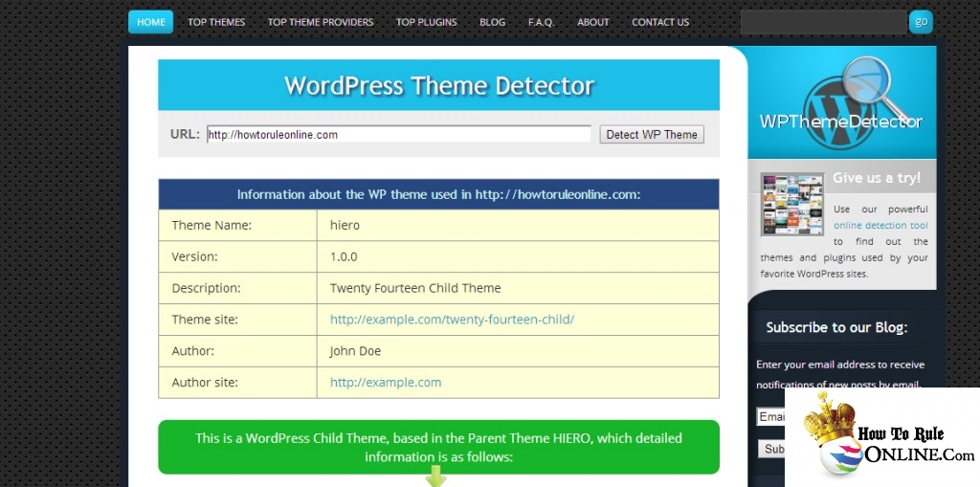The width and height of the screenshot is (980, 487).
Task: Visit the BLOG page
Action: [x=493, y=22]
